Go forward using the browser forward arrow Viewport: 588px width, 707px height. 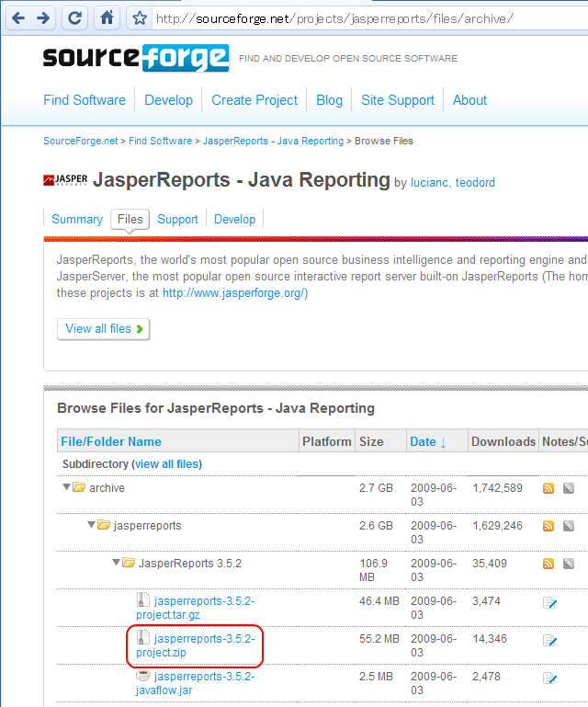tap(43, 18)
